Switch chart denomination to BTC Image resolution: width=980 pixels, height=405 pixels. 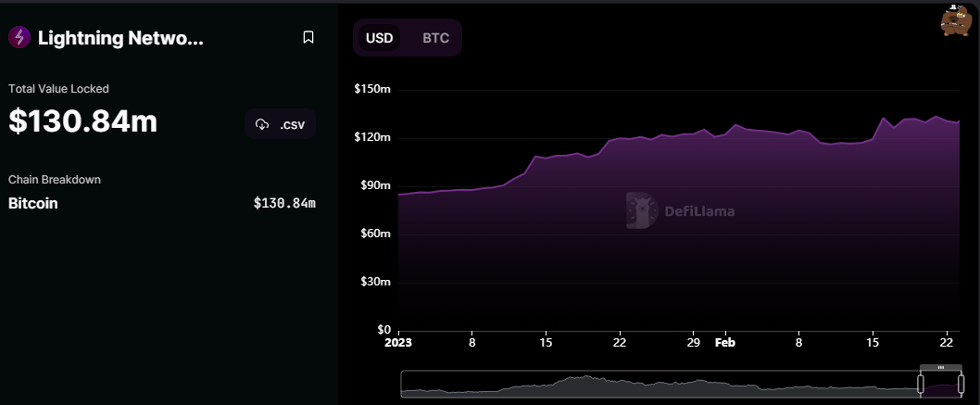tap(435, 38)
